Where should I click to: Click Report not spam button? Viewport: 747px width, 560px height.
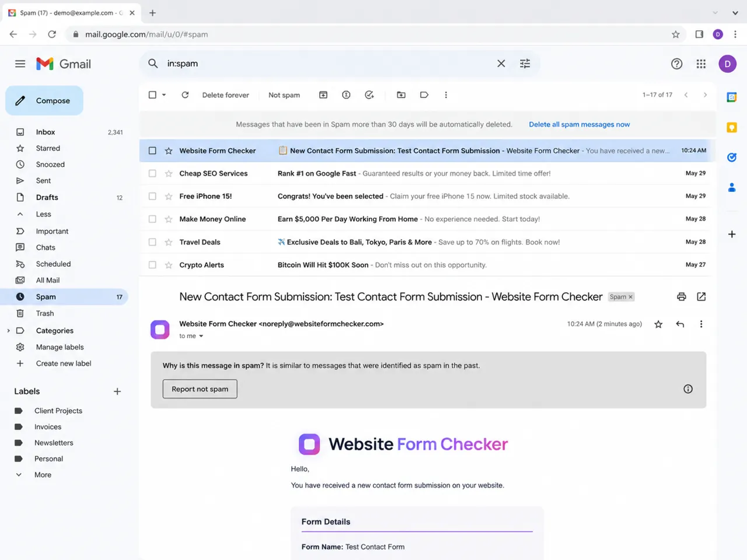pos(200,389)
